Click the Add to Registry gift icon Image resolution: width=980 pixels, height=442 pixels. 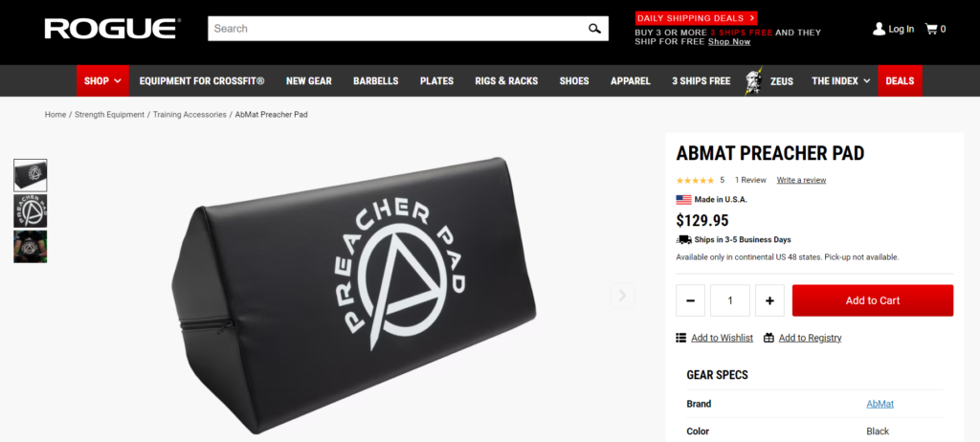pos(768,338)
